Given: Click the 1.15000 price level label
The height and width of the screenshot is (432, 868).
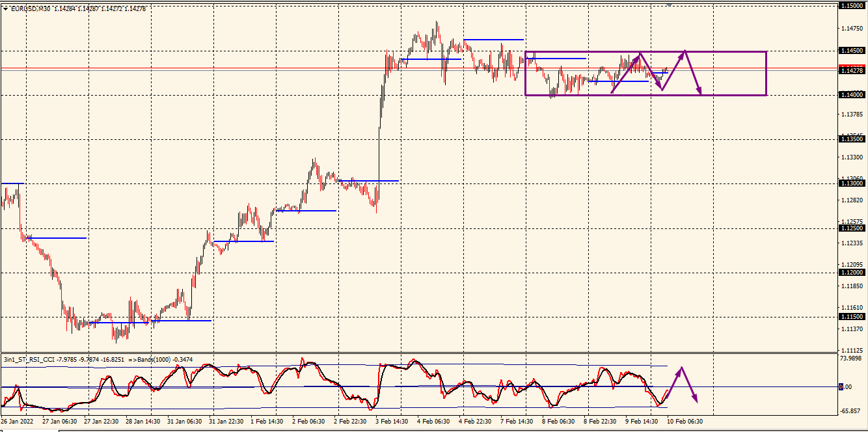Looking at the screenshot, I should click(x=852, y=6).
